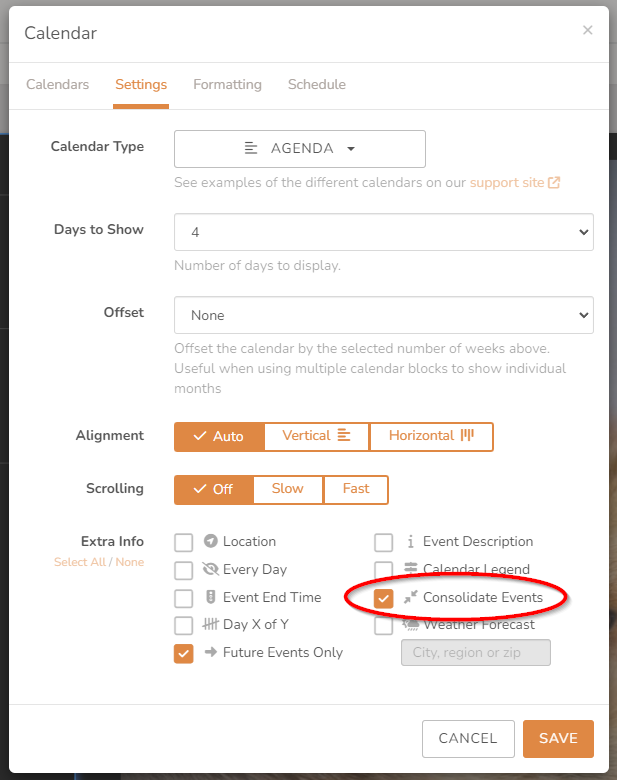Click the external-link icon beside support site
This screenshot has height=780, width=617.
pos(554,183)
